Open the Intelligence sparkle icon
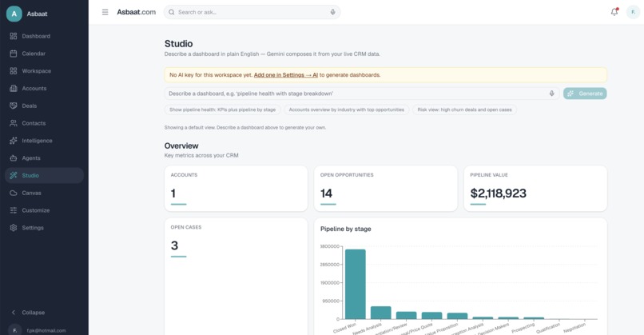644x335 pixels. 14,141
